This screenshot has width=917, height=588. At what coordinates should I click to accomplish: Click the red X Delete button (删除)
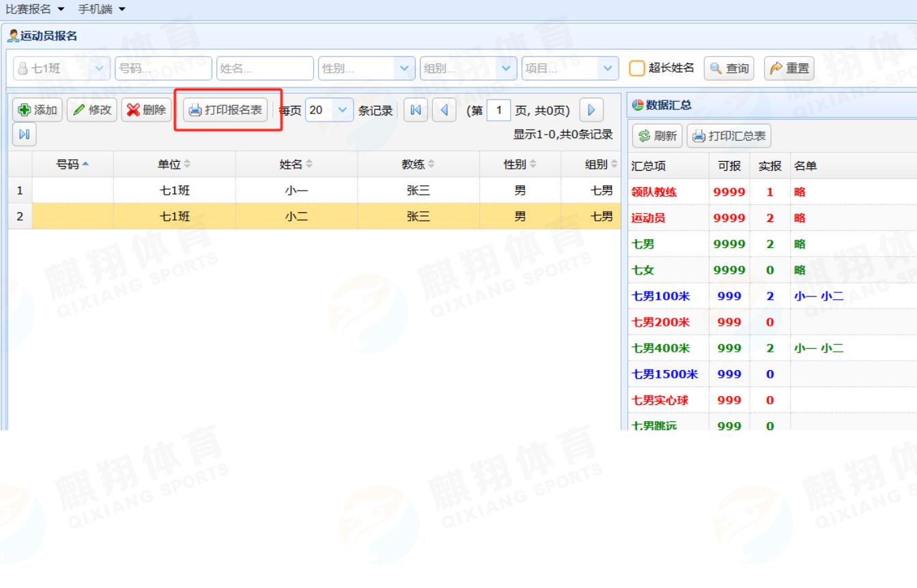click(146, 110)
